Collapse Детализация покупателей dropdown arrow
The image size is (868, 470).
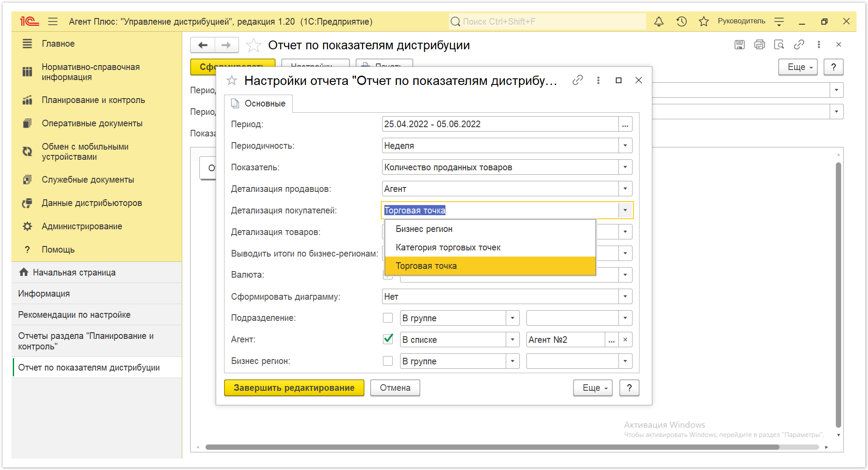[x=625, y=210]
